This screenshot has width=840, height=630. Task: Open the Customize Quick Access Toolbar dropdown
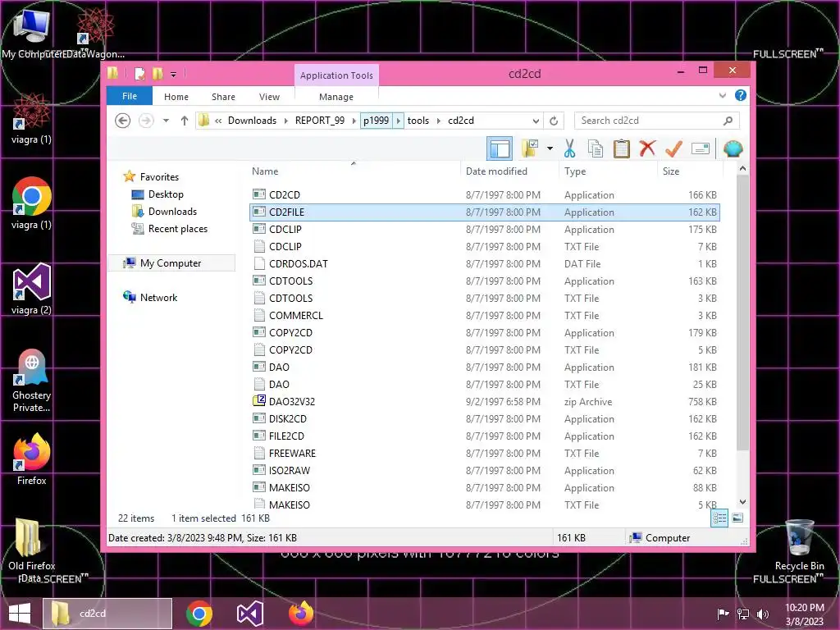tap(173, 74)
